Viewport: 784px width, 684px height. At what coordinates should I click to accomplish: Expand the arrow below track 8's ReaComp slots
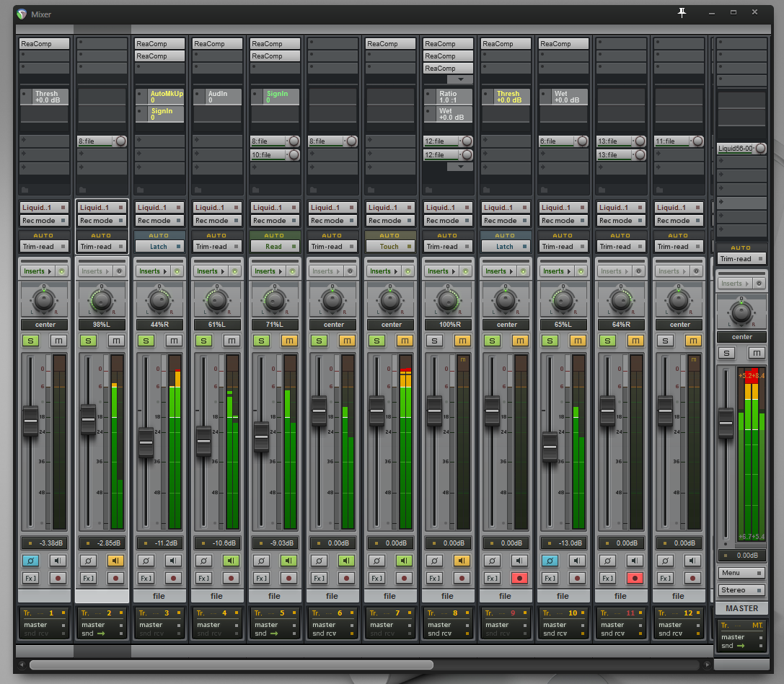460,79
